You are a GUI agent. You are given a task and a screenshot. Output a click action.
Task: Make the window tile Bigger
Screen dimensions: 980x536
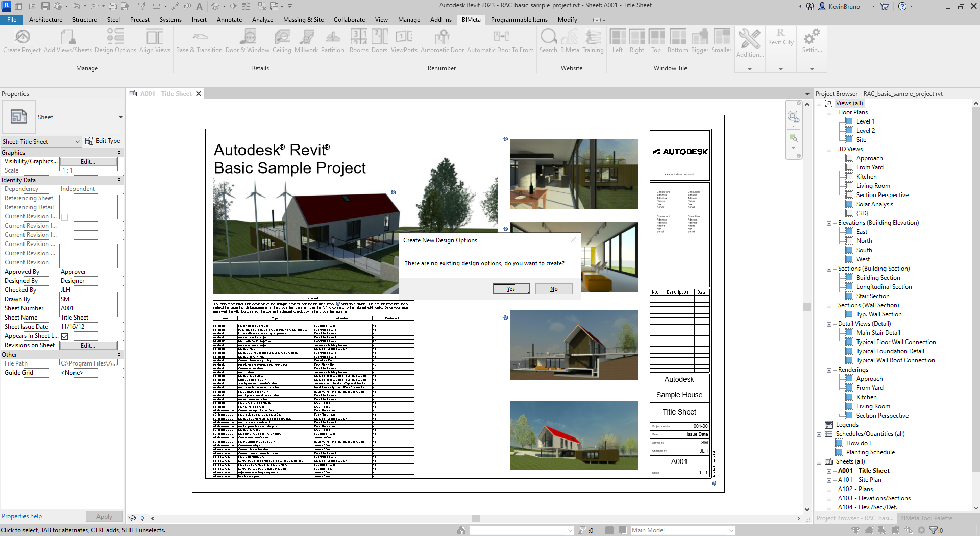click(x=700, y=41)
